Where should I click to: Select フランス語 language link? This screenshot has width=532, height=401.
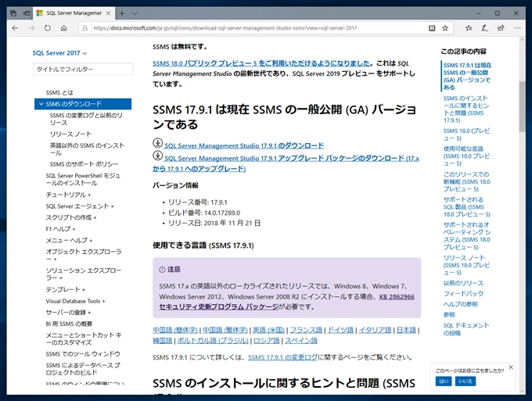(x=306, y=330)
